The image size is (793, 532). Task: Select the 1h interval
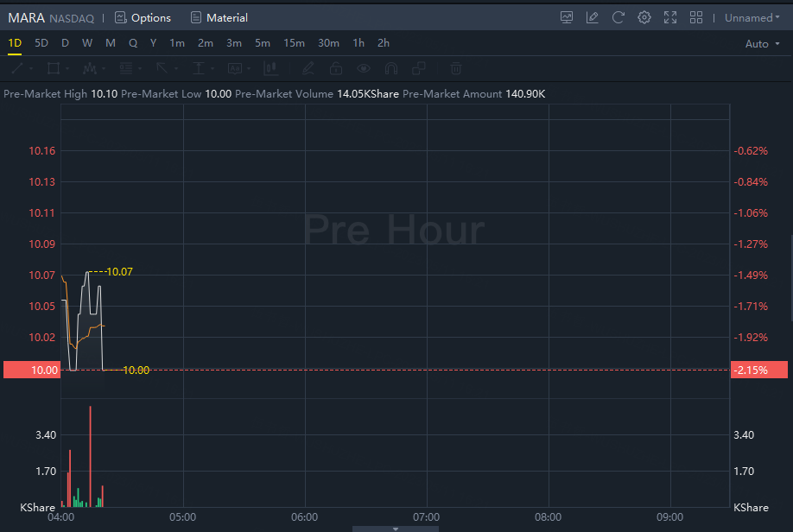point(358,43)
